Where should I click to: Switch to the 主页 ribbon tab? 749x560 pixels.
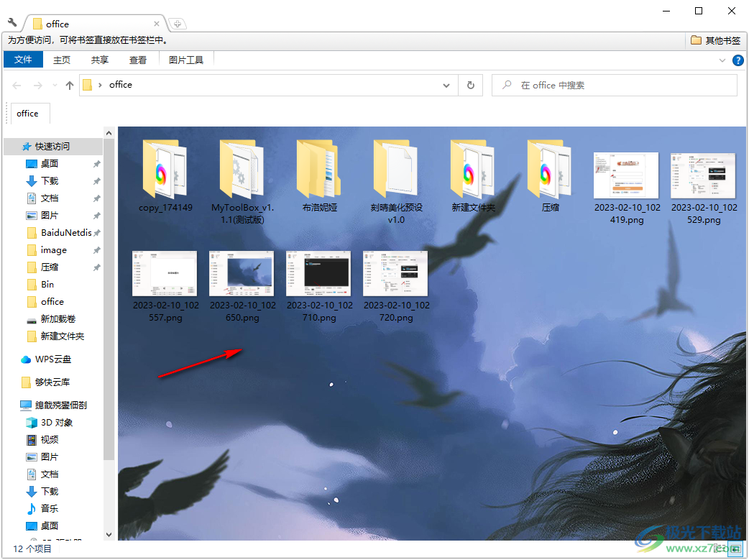(62, 60)
